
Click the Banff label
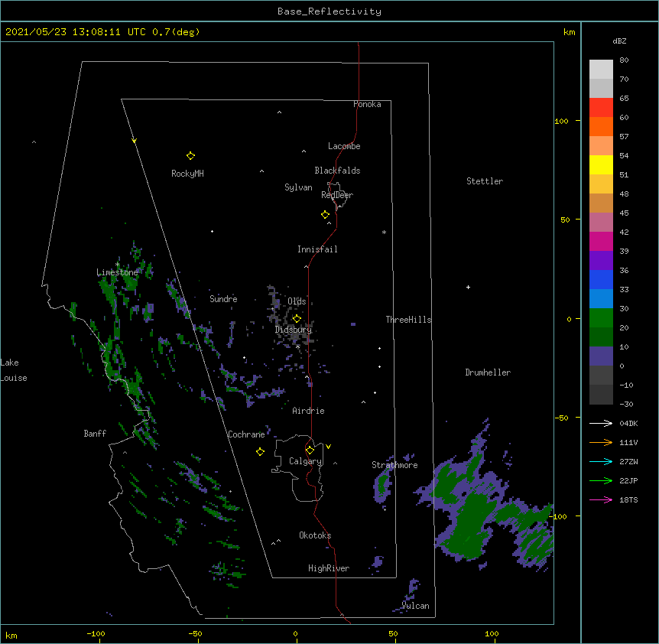pos(95,434)
